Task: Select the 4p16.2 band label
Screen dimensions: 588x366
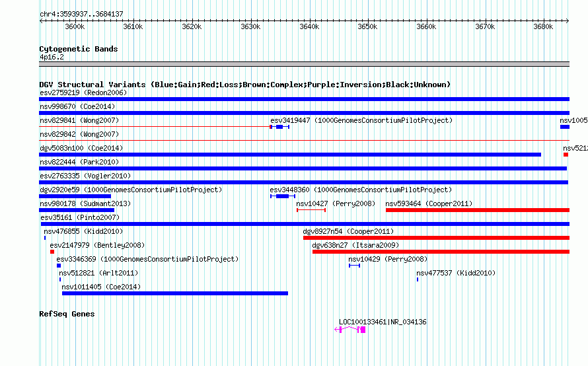Action: click(x=52, y=57)
